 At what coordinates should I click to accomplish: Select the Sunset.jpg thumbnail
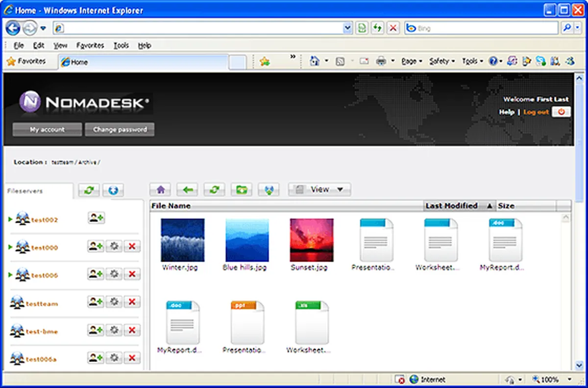click(312, 240)
